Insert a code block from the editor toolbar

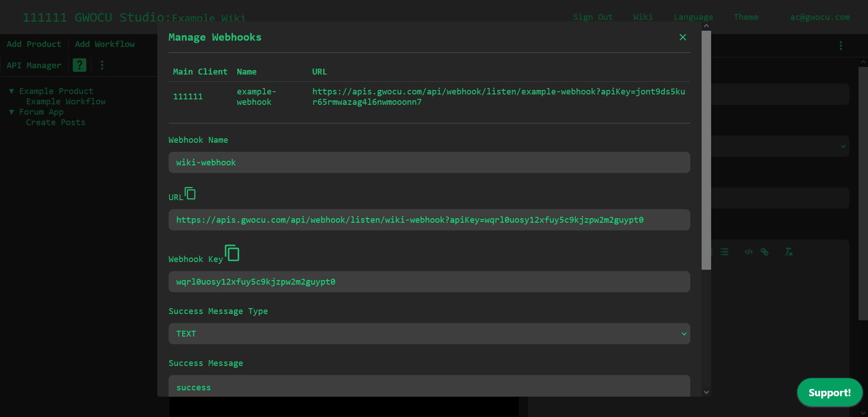(x=749, y=252)
